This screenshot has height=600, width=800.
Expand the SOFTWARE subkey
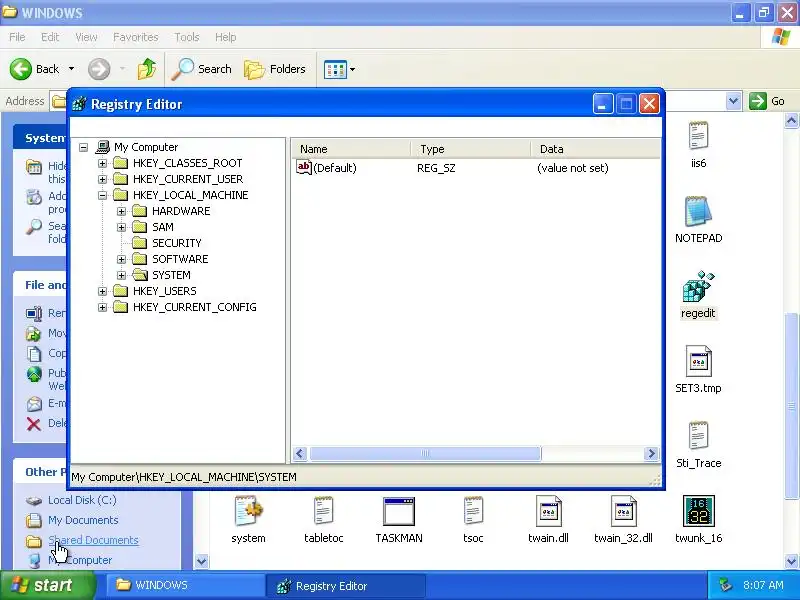121,259
